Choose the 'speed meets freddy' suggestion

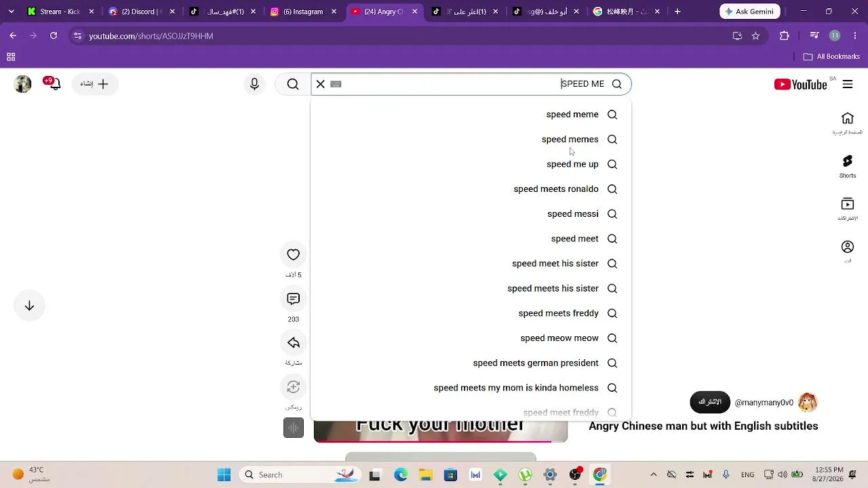point(471,313)
